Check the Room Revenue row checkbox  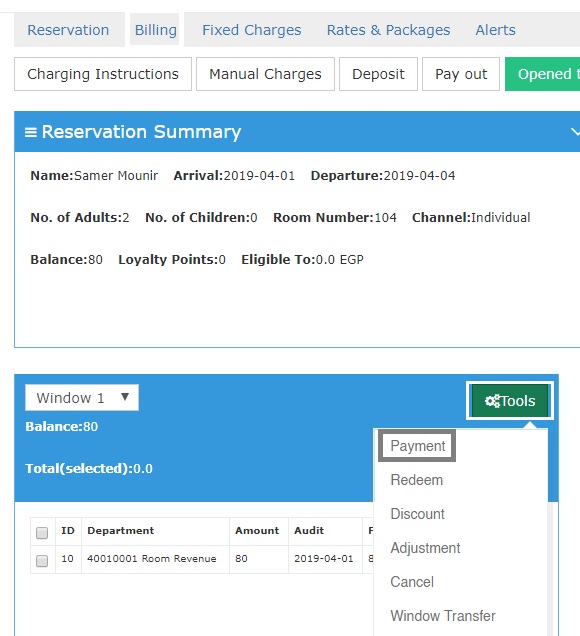42,561
